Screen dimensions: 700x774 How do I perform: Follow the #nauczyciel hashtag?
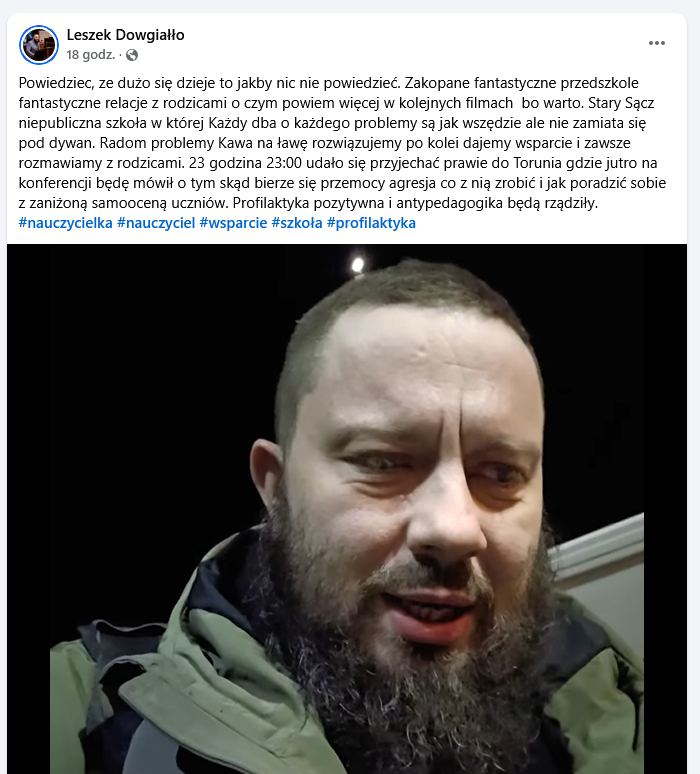pos(156,223)
